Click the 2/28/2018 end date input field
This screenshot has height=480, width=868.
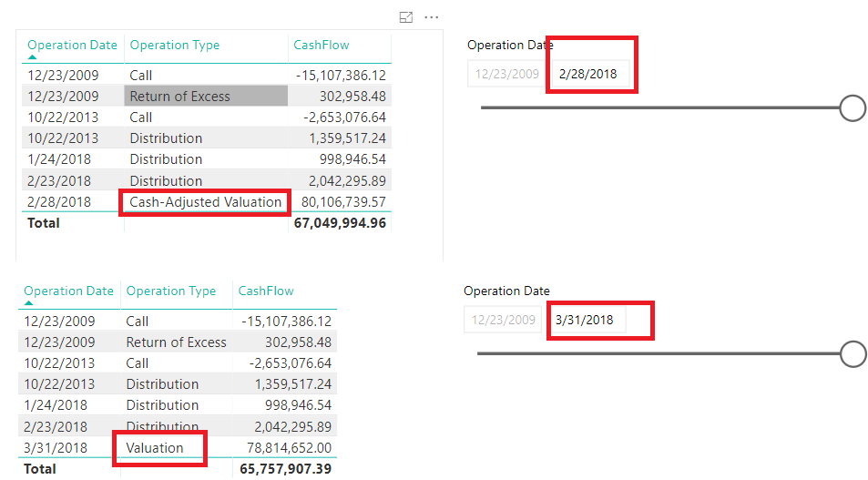coord(591,74)
